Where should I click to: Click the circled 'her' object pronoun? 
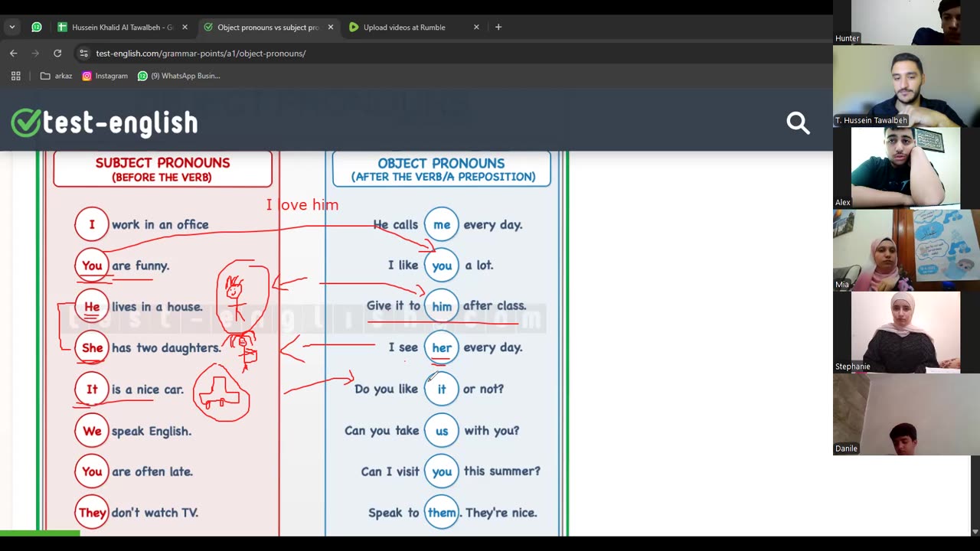[442, 347]
